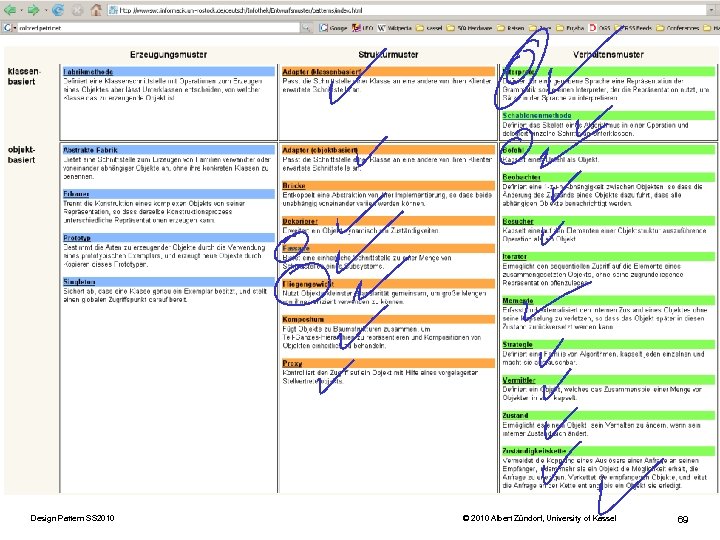This screenshot has height=540, width=720.
Task: Click the URL address bar
Action: click(408, 10)
